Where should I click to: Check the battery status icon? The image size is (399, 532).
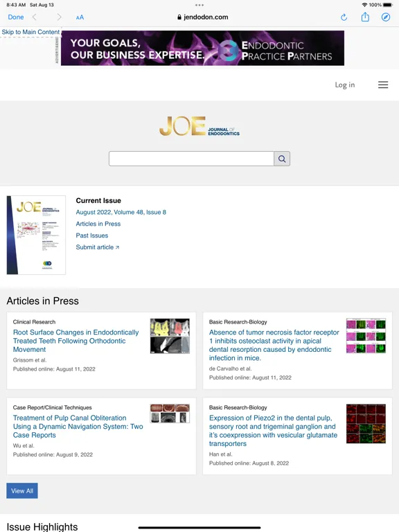click(388, 5)
